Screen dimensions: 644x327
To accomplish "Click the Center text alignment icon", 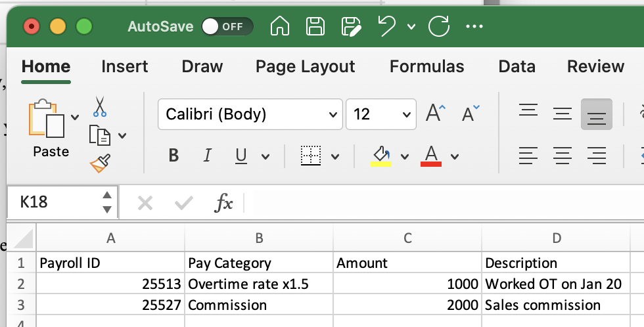I will coord(563,156).
